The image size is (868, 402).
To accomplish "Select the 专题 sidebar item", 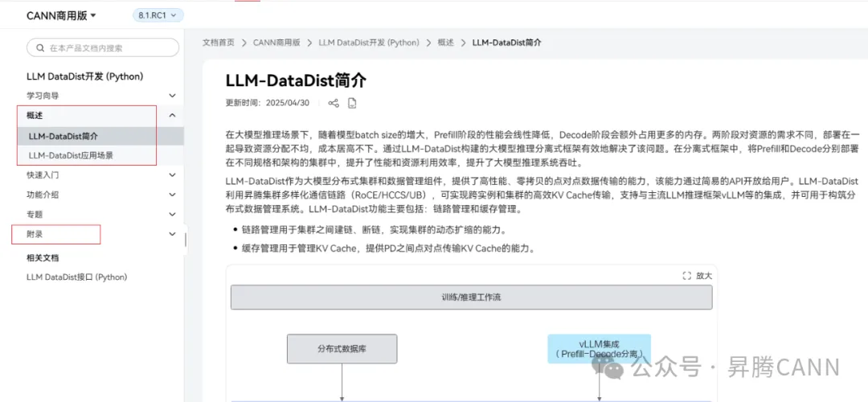I will (35, 215).
